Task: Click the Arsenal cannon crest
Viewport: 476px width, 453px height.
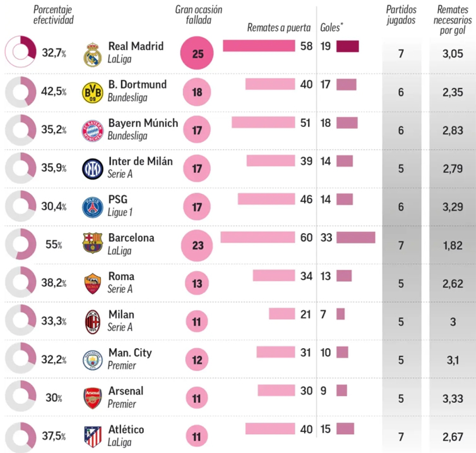Action: pos(93,398)
